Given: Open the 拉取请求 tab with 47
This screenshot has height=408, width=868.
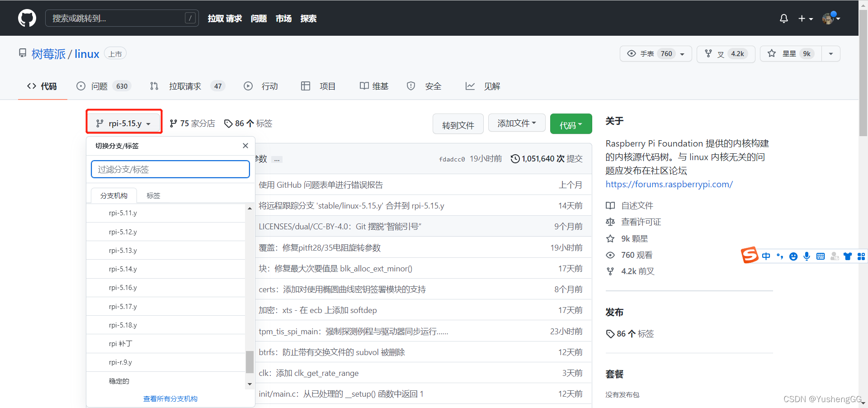Looking at the screenshot, I should (187, 86).
